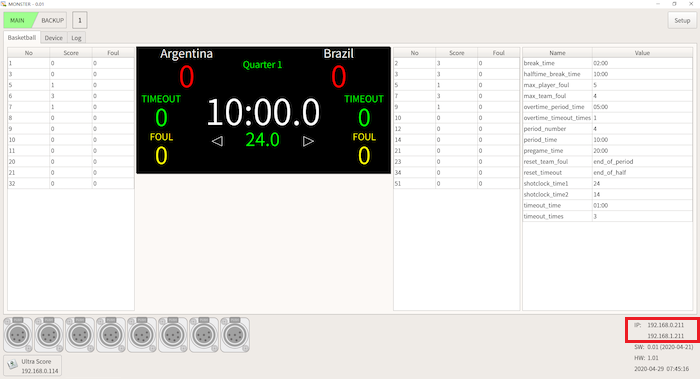Click the shot clock left possession arrow
700x379 pixels.
[x=217, y=141]
